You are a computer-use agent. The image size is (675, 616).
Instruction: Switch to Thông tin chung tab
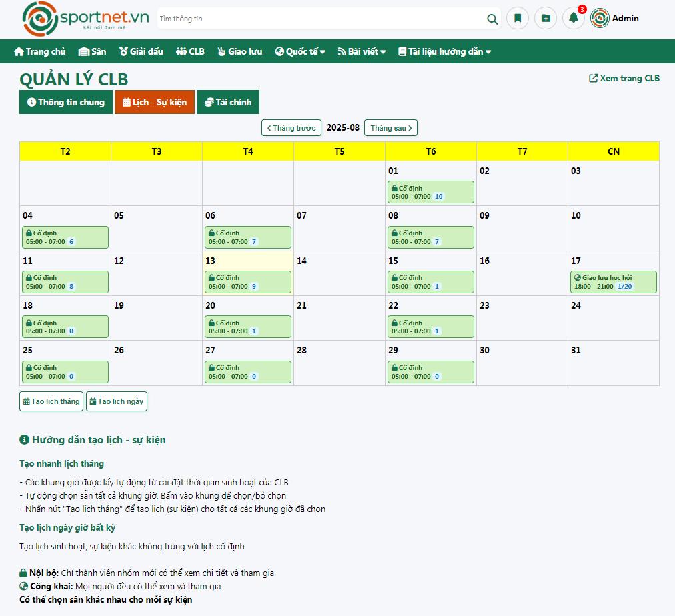coord(66,102)
